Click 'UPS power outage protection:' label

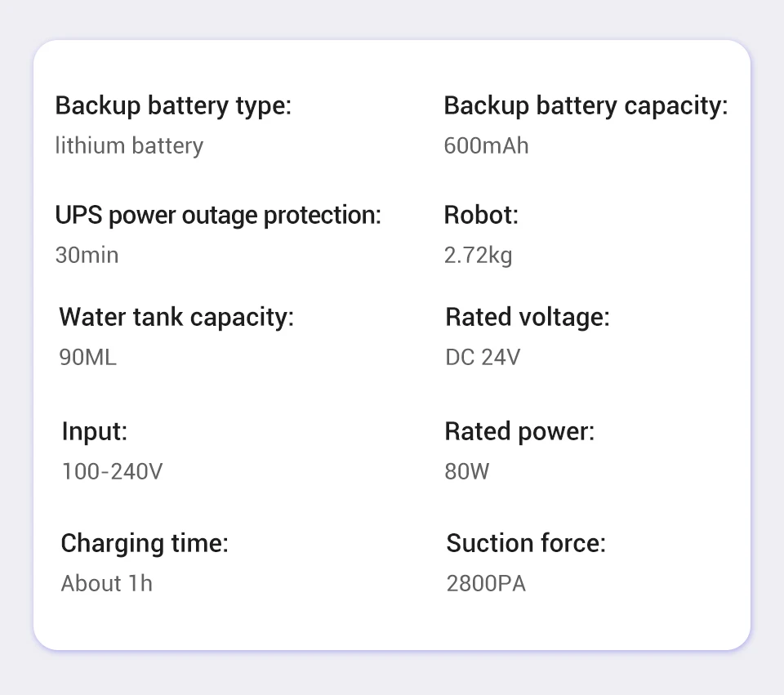tap(218, 216)
